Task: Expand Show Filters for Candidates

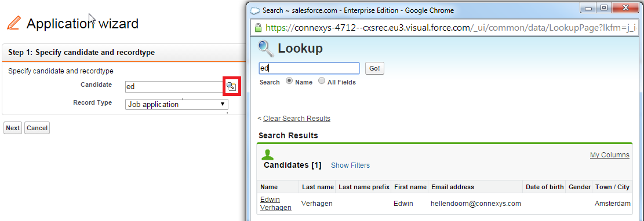Action: (350, 165)
